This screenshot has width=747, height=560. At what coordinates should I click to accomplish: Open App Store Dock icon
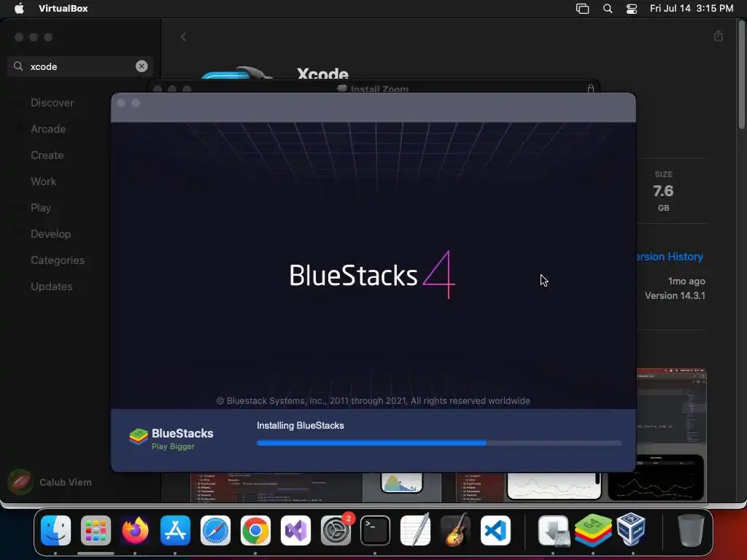coord(175,530)
